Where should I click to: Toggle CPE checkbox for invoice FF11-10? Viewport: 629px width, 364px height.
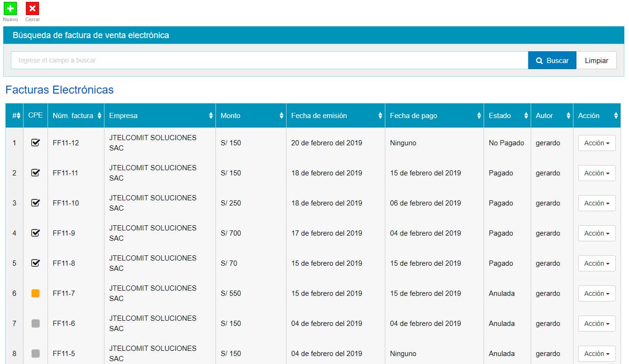pos(35,203)
